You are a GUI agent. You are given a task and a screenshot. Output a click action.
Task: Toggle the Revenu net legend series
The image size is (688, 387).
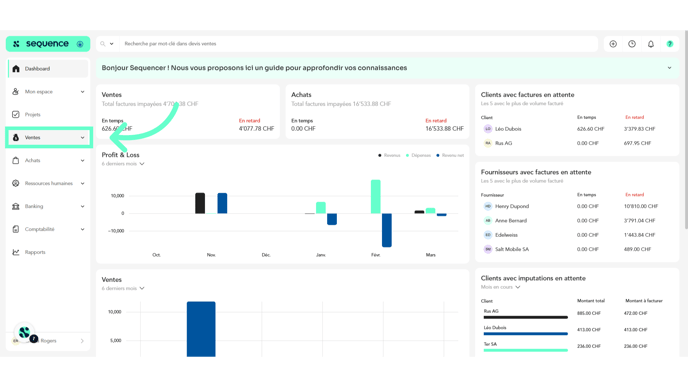[450, 155]
